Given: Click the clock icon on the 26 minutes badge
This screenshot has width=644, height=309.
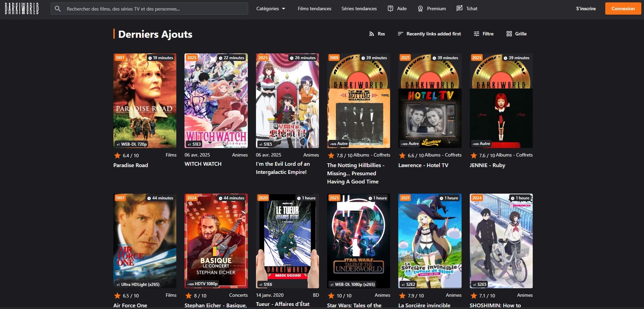Looking at the screenshot, I should pyautogui.click(x=292, y=58).
